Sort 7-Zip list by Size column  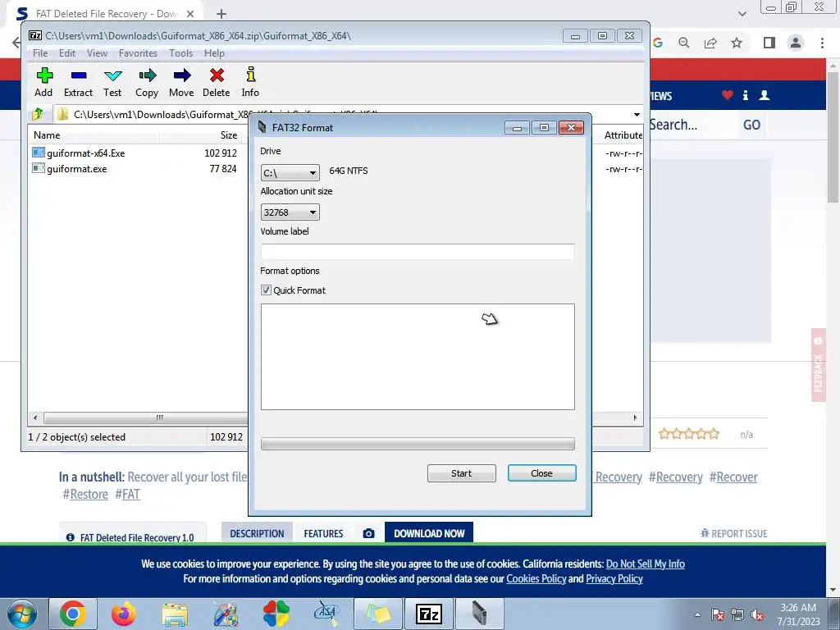click(201, 135)
